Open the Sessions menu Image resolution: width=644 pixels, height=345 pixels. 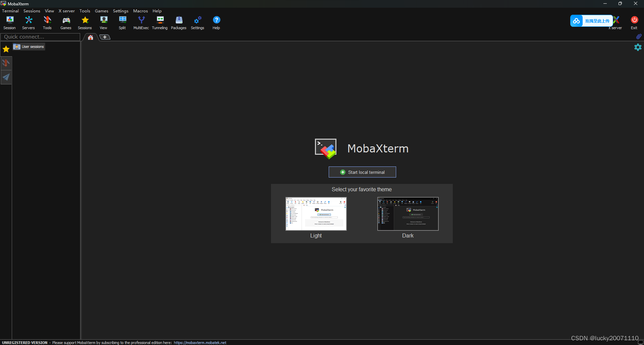[32, 11]
